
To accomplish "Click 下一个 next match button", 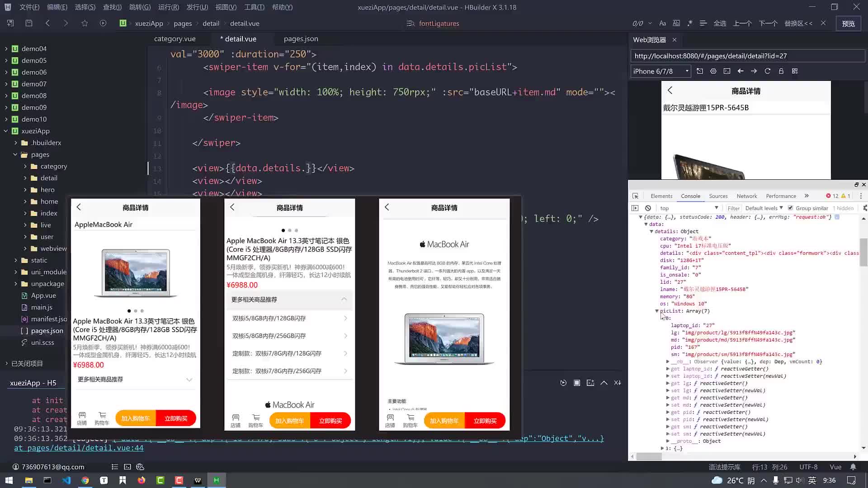I will click(x=768, y=23).
